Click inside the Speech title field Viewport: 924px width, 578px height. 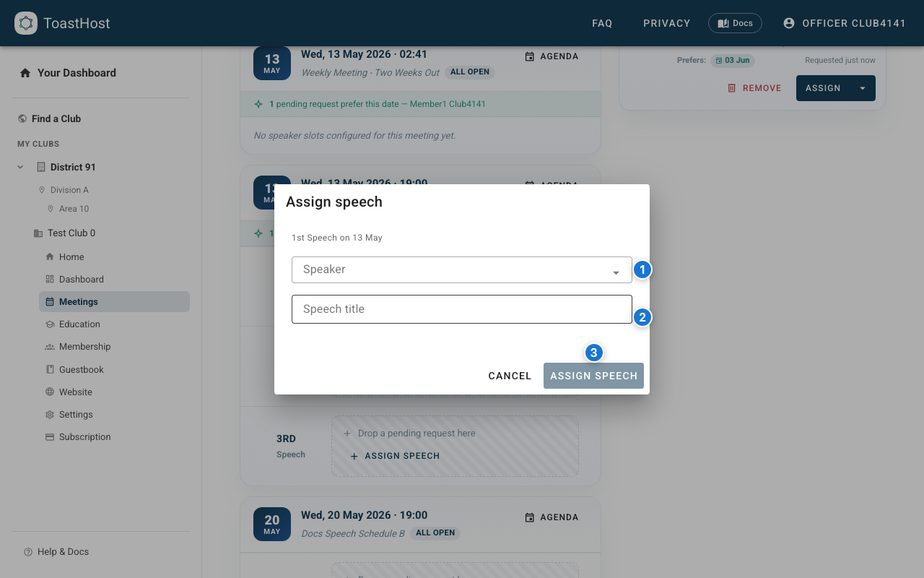click(462, 309)
